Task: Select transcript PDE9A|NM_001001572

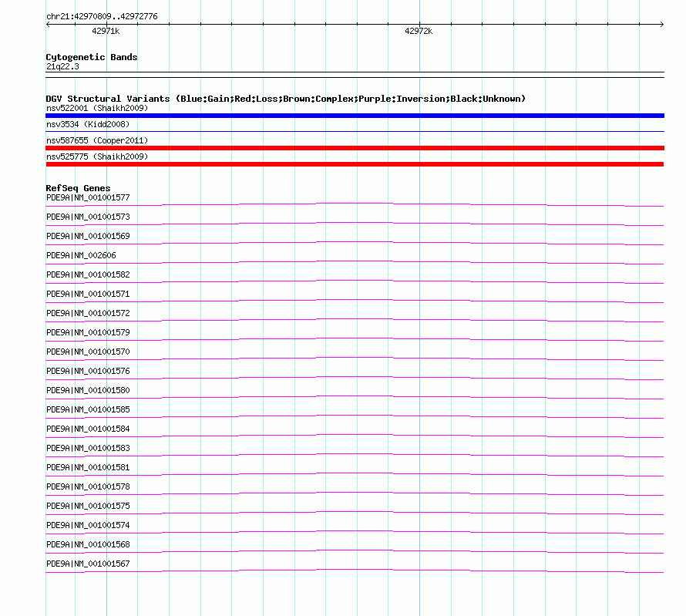Action: coord(88,313)
